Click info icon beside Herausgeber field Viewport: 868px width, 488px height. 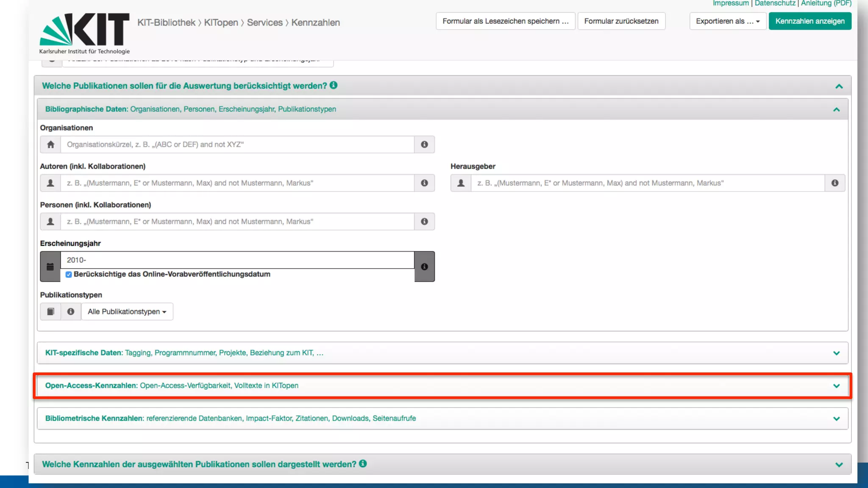(835, 183)
